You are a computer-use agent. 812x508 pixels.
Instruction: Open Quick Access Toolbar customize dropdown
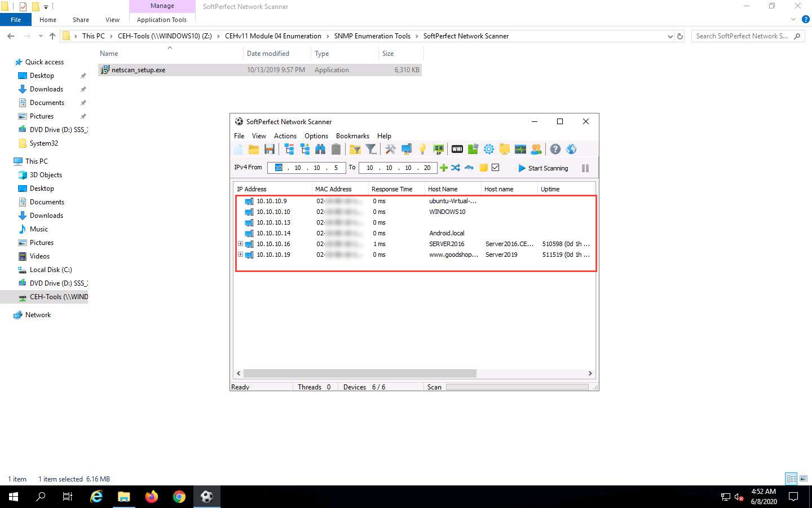46,7
